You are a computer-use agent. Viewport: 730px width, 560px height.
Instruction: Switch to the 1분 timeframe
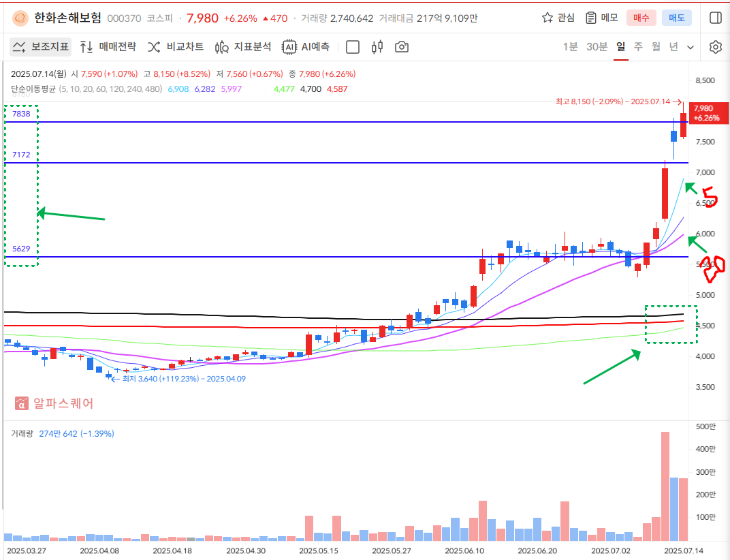(571, 46)
